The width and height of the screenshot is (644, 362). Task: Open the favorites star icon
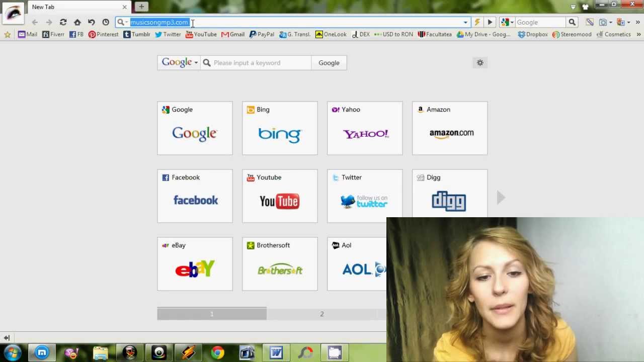[7, 34]
